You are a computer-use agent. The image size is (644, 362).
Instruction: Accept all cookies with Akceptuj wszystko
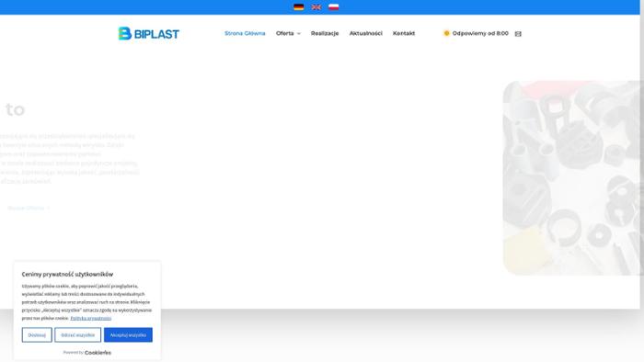[128, 335]
